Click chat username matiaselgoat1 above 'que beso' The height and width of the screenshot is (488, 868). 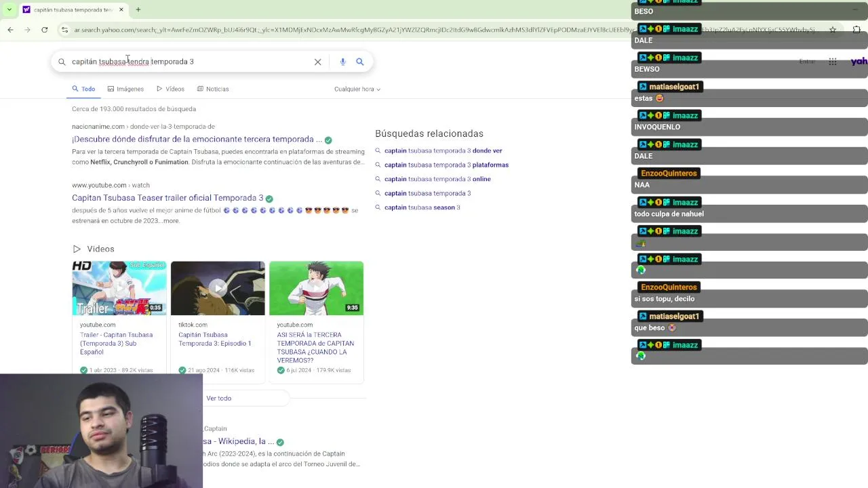pos(674,317)
